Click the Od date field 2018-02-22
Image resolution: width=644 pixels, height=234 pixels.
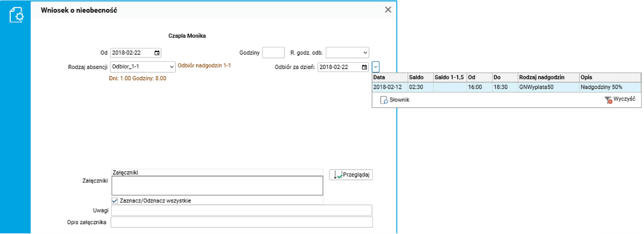click(x=136, y=53)
